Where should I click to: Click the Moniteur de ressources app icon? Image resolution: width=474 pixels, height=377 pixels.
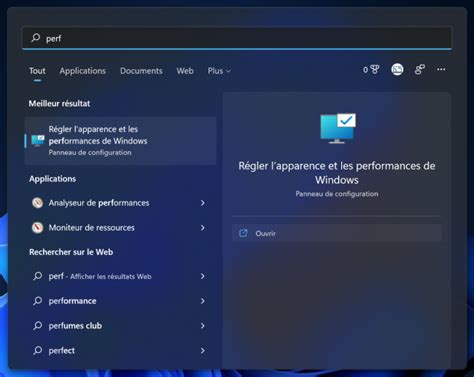point(37,228)
